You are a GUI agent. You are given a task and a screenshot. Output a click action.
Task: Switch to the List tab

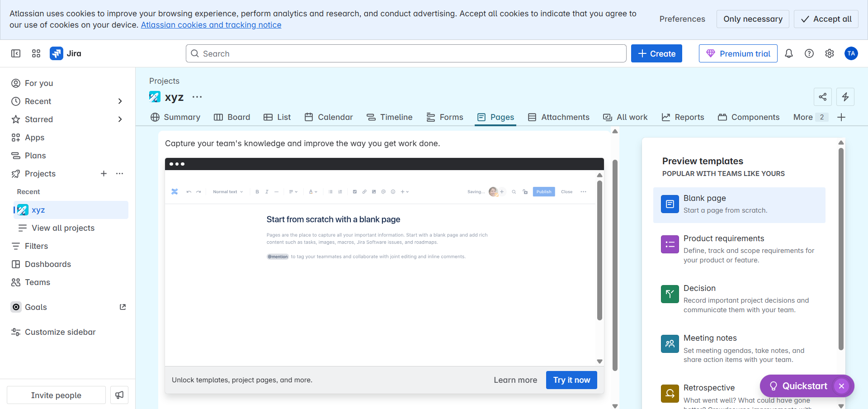(277, 117)
